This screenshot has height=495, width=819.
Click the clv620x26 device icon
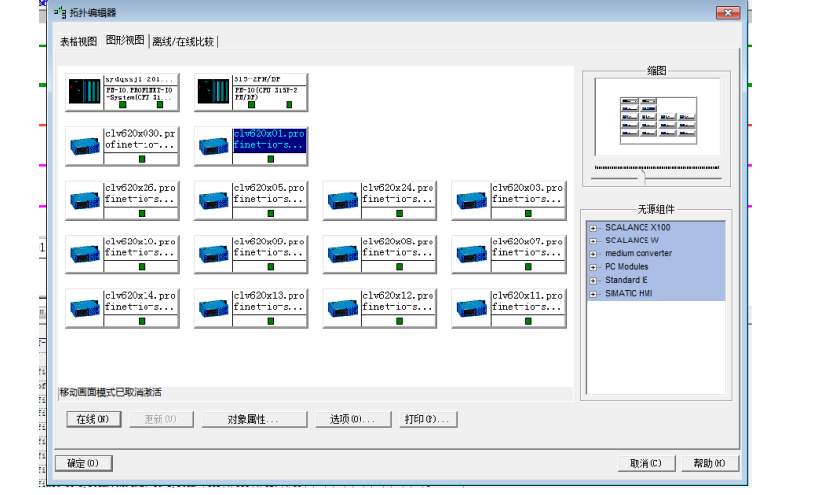[x=85, y=200]
